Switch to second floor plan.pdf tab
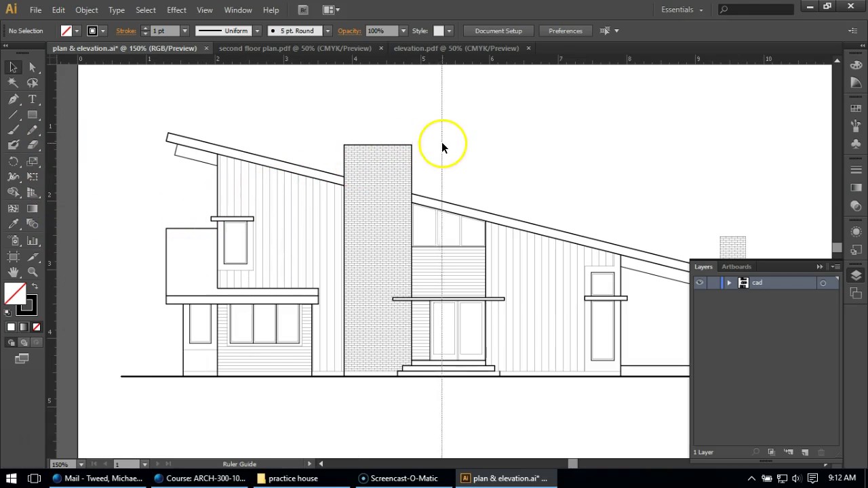 coord(295,48)
